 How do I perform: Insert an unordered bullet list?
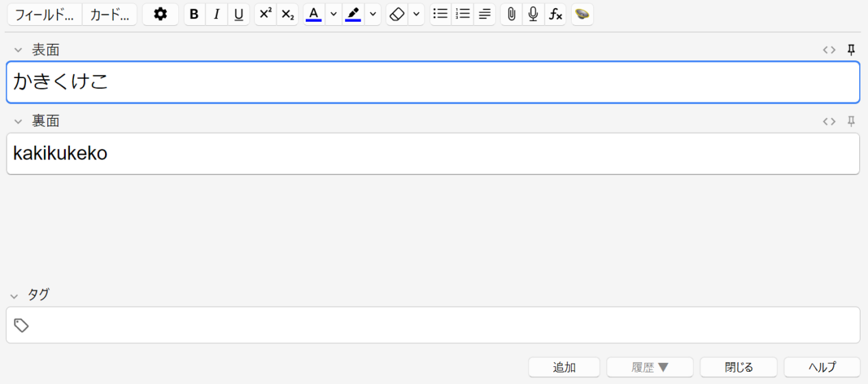441,14
